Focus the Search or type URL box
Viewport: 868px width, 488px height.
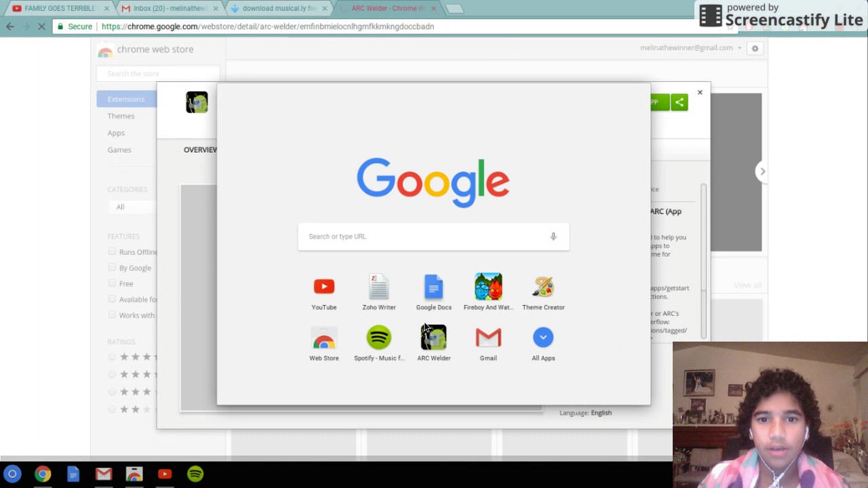pyautogui.click(x=433, y=237)
